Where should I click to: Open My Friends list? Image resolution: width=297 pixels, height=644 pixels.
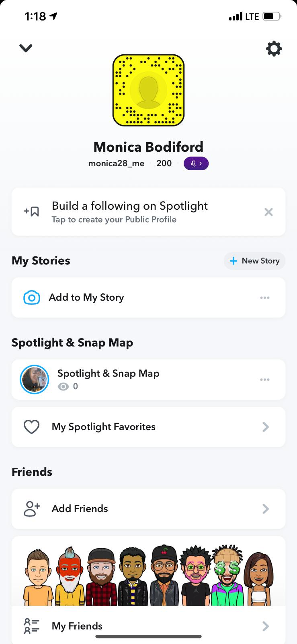pos(148,626)
